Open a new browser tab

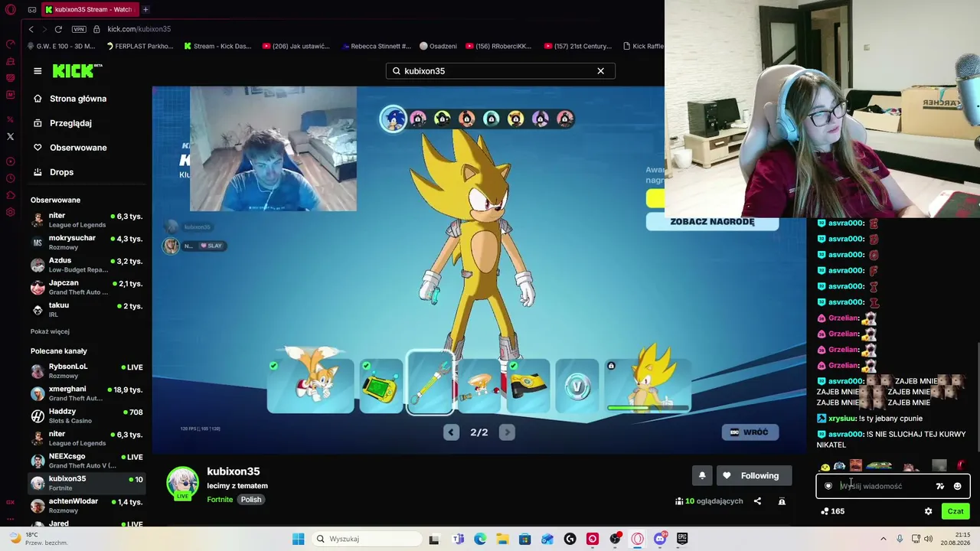click(145, 10)
